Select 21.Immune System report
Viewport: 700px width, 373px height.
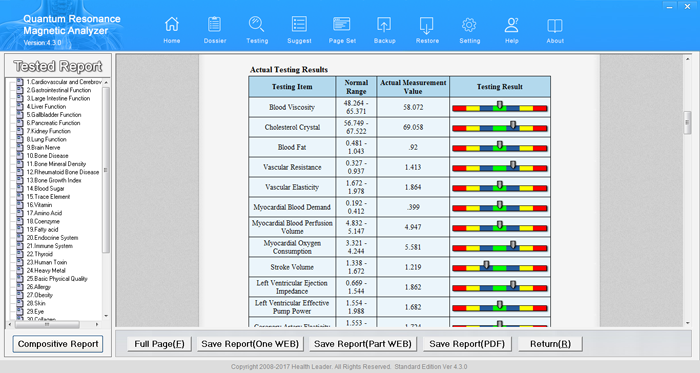(x=49, y=246)
